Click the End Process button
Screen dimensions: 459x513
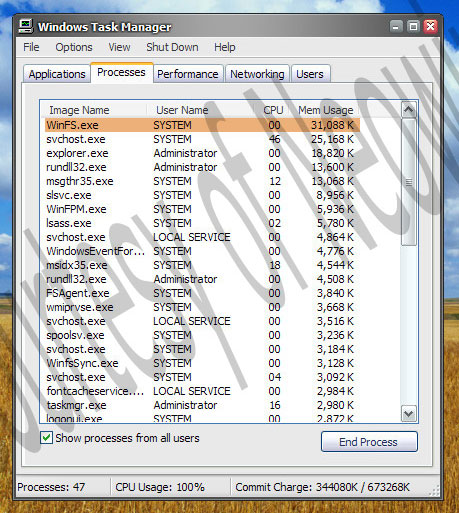tap(369, 442)
